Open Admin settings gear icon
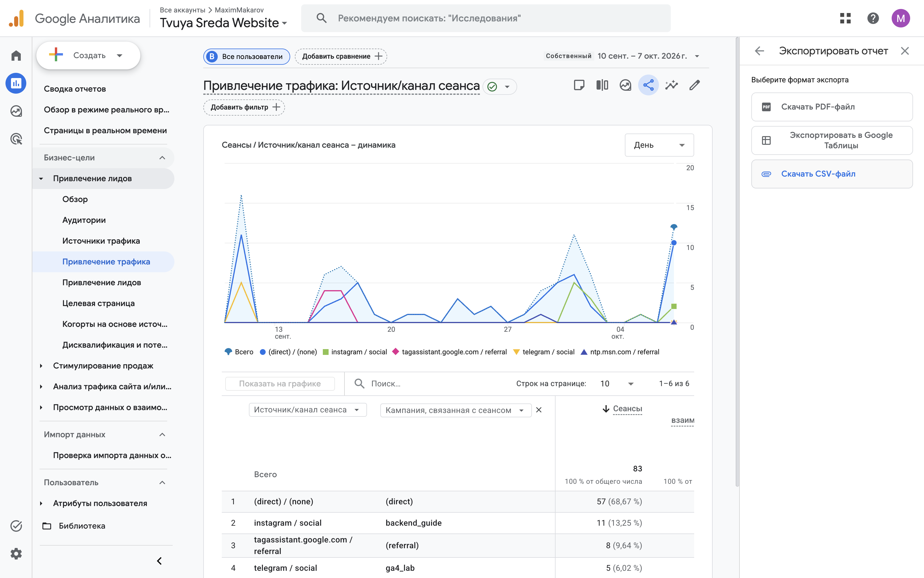 click(x=16, y=553)
